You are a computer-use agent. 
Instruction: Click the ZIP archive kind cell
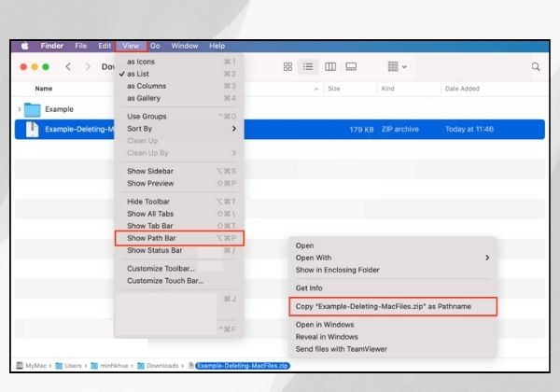(x=400, y=129)
